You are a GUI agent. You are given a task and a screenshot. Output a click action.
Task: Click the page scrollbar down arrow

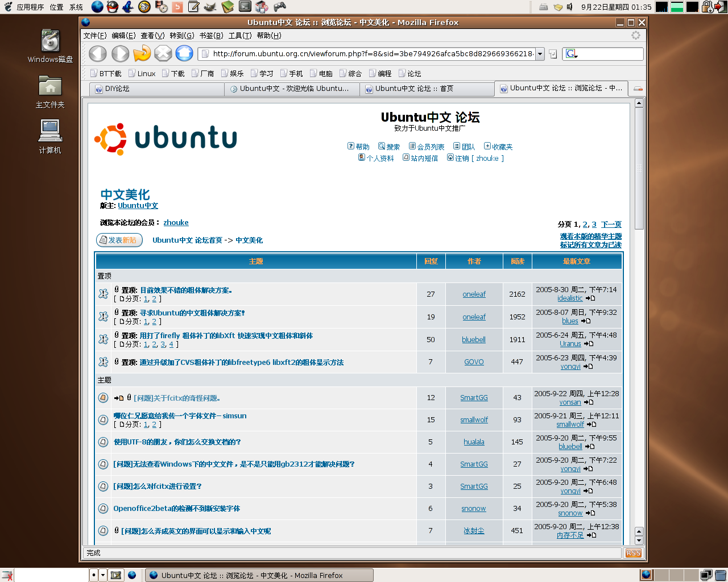coord(639,541)
